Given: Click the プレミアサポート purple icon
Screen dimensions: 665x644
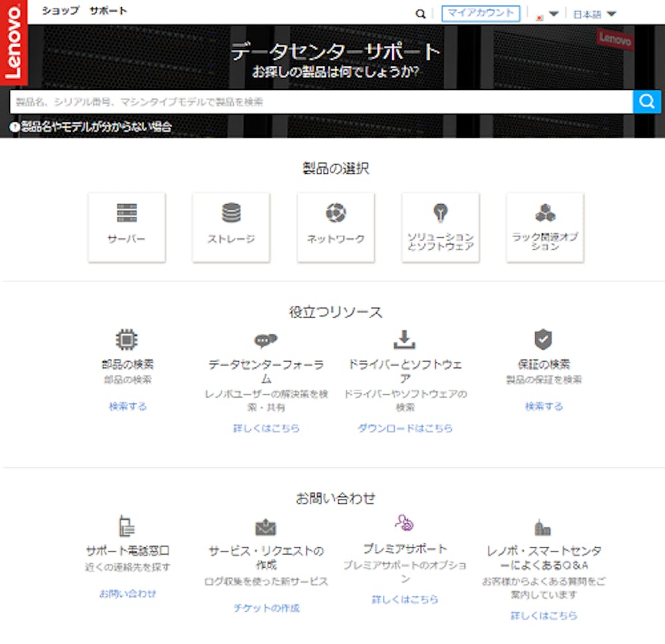Looking at the screenshot, I should tap(404, 523).
